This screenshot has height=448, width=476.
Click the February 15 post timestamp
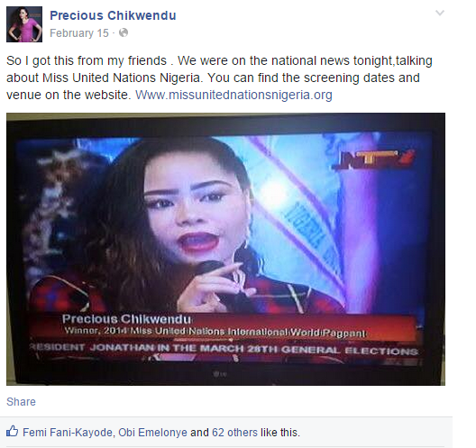[x=79, y=32]
